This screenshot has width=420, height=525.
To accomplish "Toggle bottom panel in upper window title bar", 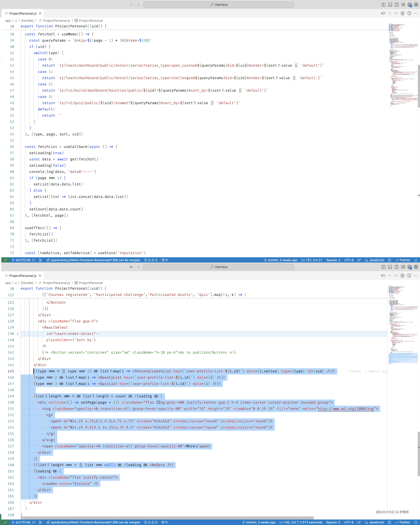I will point(390,5).
